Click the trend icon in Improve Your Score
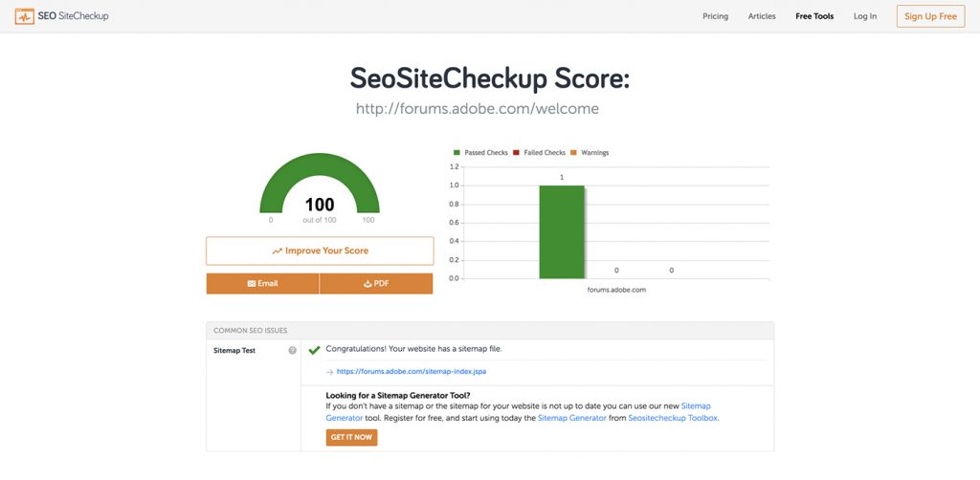980x480 pixels. [x=277, y=251]
